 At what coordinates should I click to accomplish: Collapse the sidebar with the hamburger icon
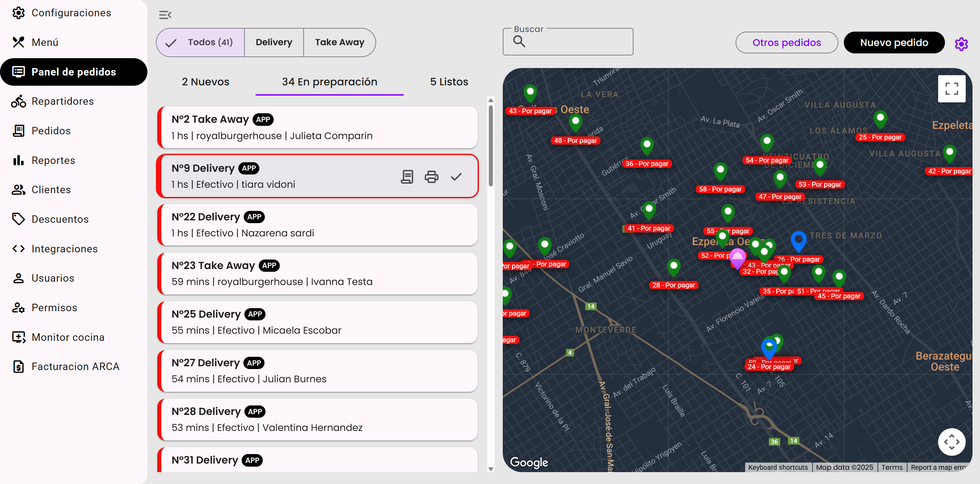165,15
